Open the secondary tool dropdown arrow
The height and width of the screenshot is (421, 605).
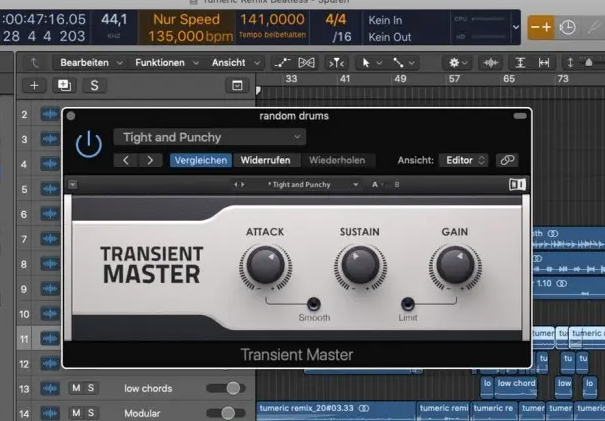[412, 63]
